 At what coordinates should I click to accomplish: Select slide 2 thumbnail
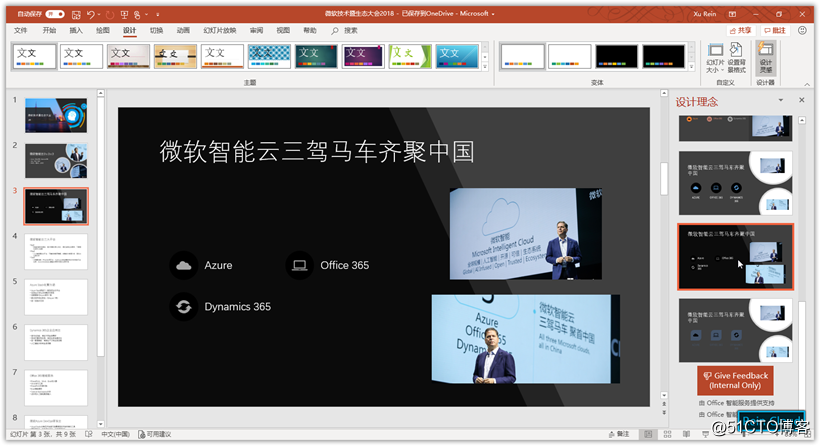tap(56, 161)
